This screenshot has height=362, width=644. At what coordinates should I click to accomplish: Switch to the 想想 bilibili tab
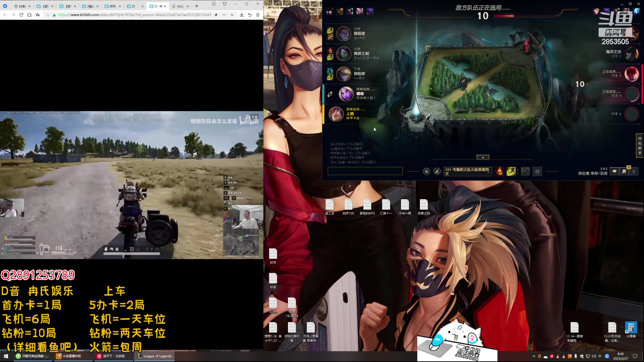pos(112,6)
